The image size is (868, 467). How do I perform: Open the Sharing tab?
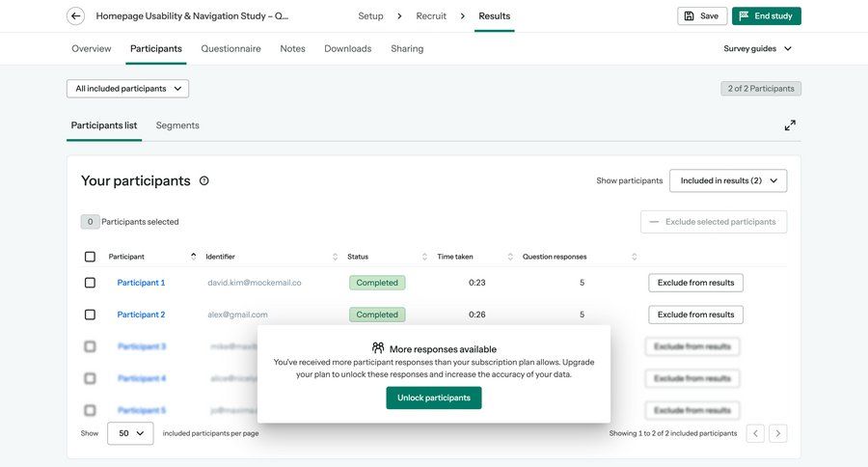(x=407, y=49)
